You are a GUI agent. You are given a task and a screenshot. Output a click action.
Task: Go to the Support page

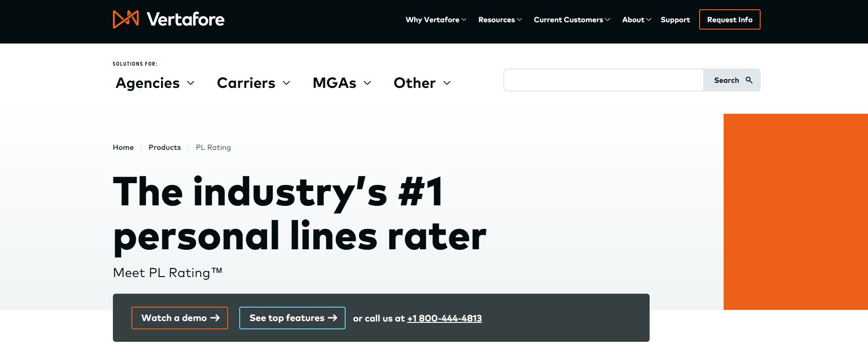point(675,20)
